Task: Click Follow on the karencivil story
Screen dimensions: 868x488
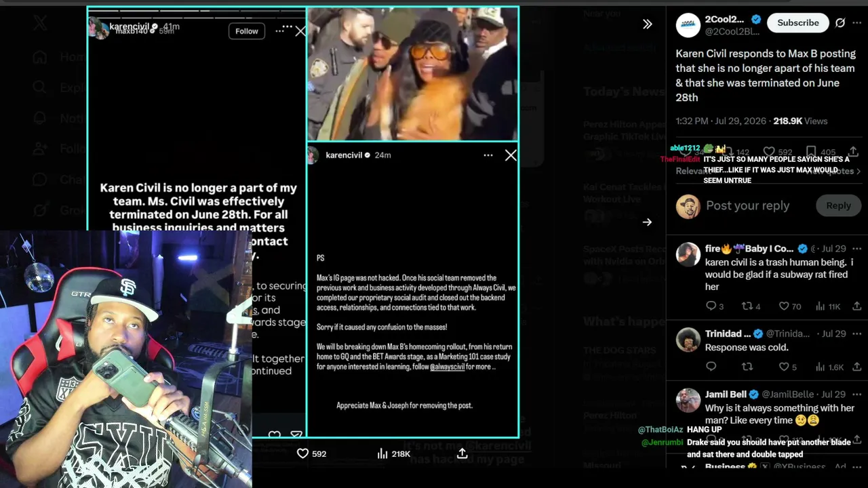Action: [x=247, y=31]
